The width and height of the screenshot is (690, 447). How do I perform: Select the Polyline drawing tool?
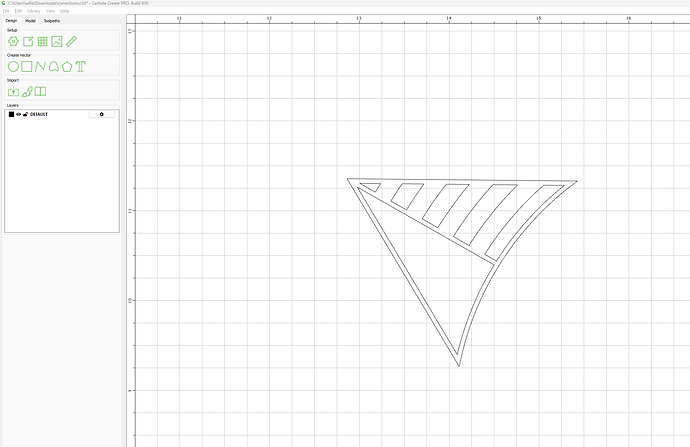[x=40, y=66]
